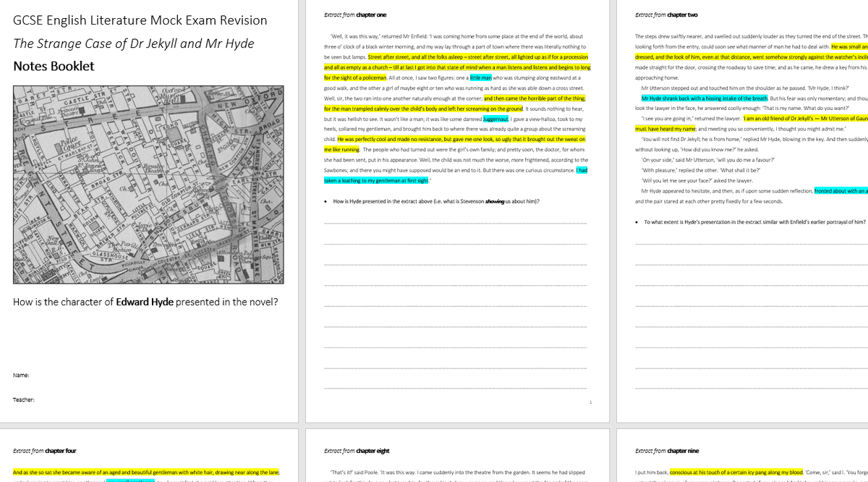Click the heading 'Extract from chapter four'
Viewport: 868px width, 482px height.
click(x=44, y=451)
